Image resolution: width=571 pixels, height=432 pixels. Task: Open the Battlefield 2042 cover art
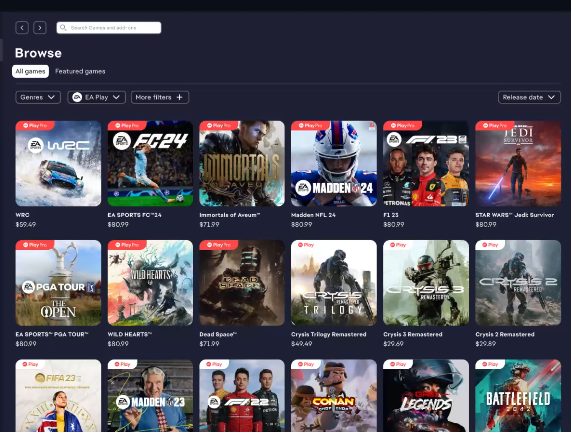click(518, 396)
